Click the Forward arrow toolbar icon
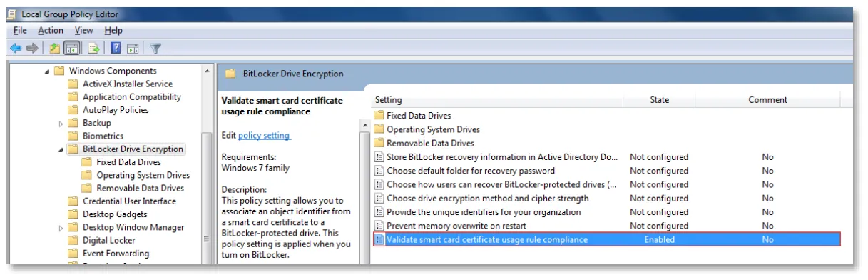This screenshot has width=868, height=280. 31,48
